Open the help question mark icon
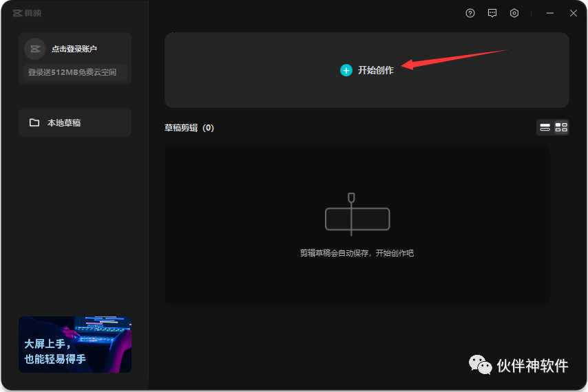588x392 pixels. (470, 13)
